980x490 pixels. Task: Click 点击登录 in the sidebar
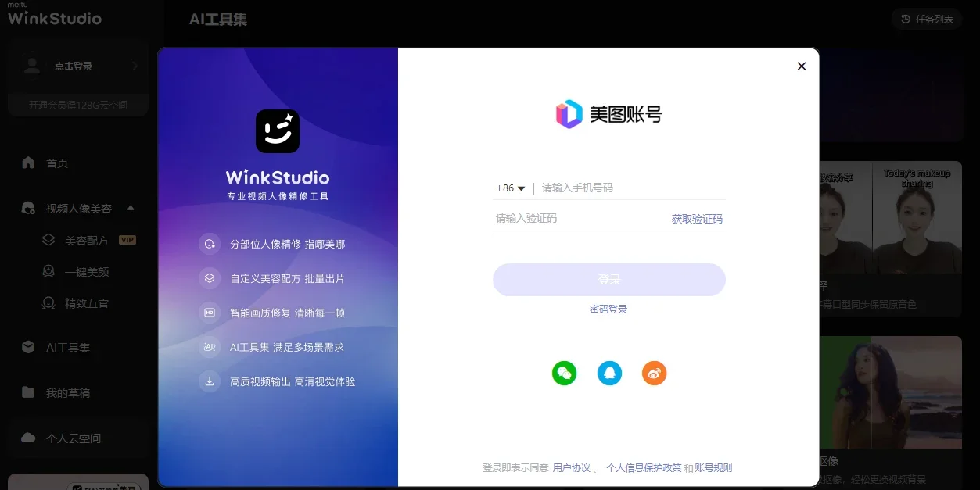coord(74,66)
